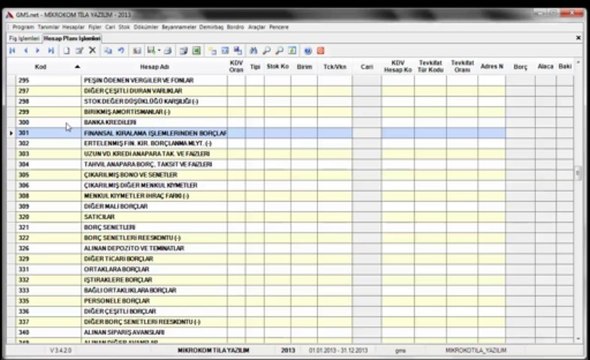Click MİKROKOM TİLA YAZILIM in status bar
The width and height of the screenshot is (590, 360).
[x=213, y=350]
